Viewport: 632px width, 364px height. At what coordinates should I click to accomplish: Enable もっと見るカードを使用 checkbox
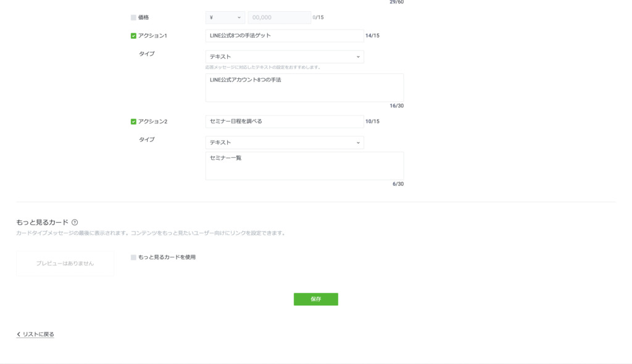tap(133, 257)
